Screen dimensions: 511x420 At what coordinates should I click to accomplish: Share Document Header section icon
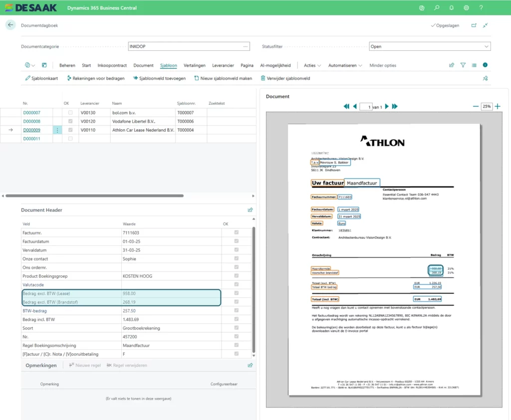[251, 210]
